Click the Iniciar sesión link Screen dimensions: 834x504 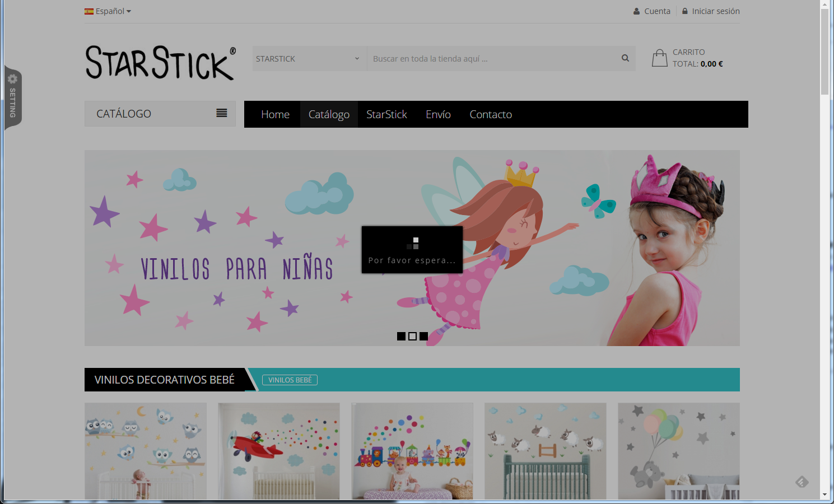point(715,11)
